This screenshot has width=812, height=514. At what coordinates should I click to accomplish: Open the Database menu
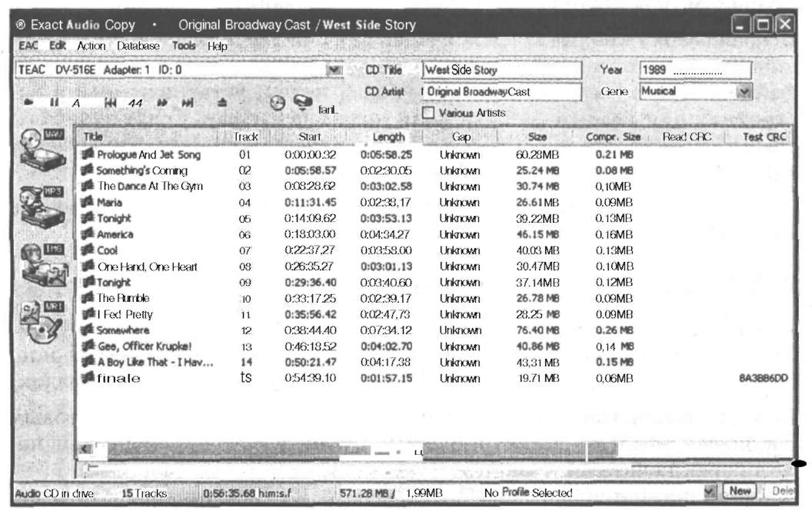coord(138,46)
